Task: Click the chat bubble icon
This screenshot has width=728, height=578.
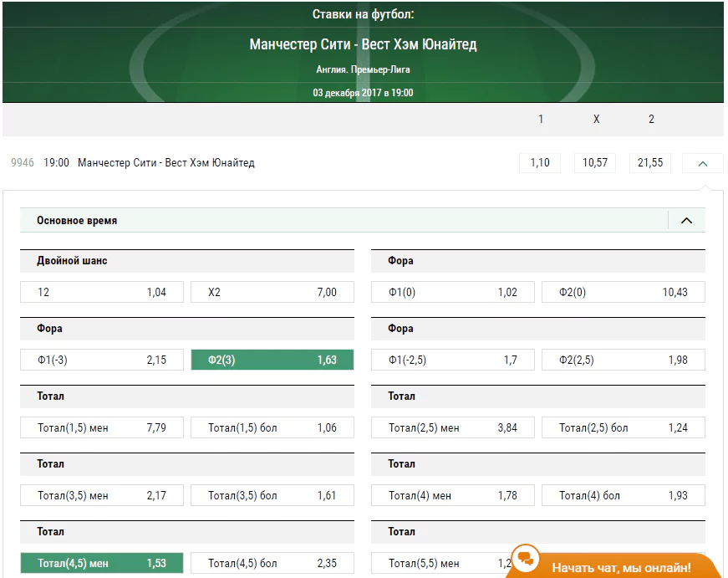Action: point(526,559)
